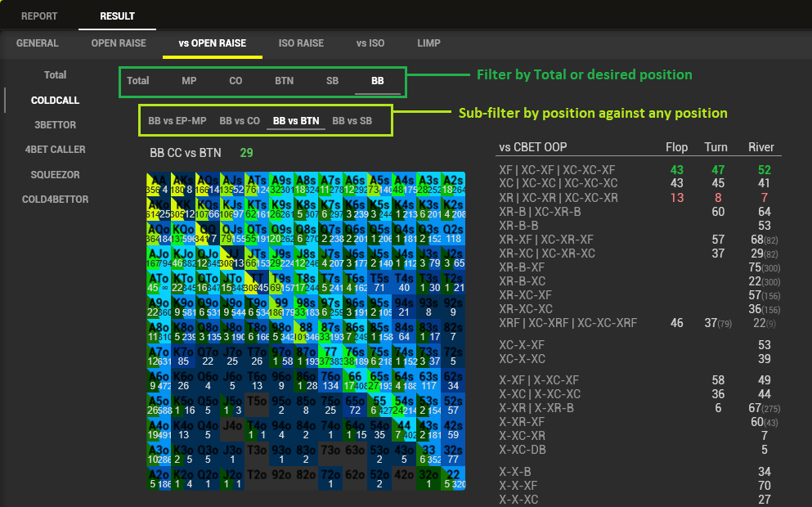Image resolution: width=812 pixels, height=507 pixels.
Task: Apply the BB vs EP-MP sub-filter
Action: 177,121
